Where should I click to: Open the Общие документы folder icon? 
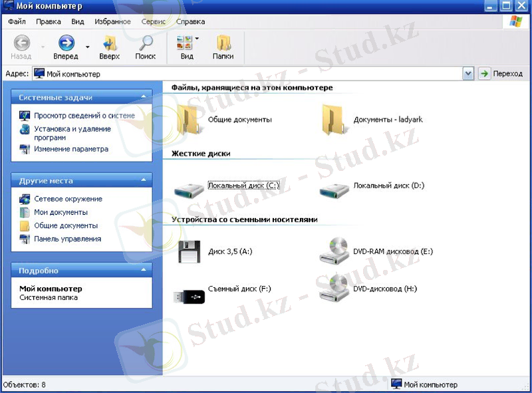pyautogui.click(x=190, y=120)
